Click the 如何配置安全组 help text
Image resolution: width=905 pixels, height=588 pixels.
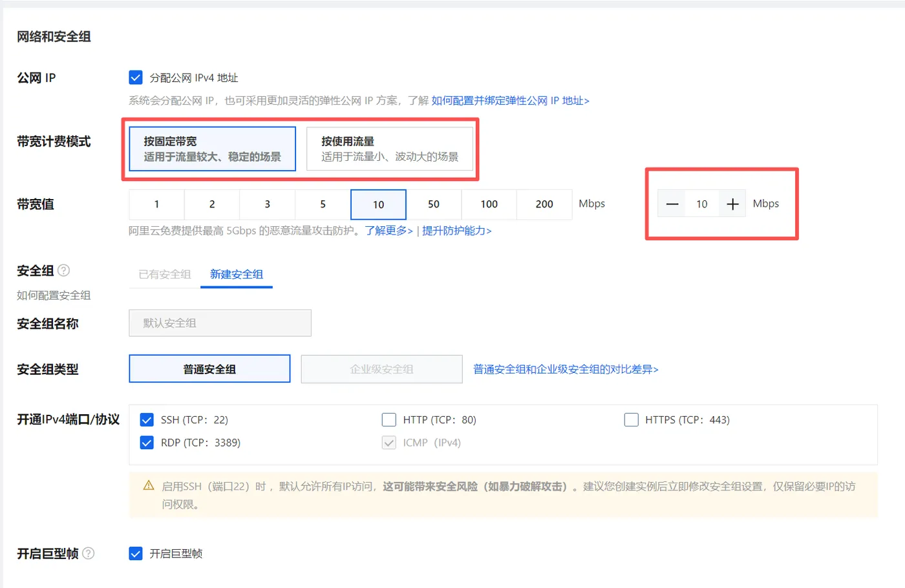(54, 295)
